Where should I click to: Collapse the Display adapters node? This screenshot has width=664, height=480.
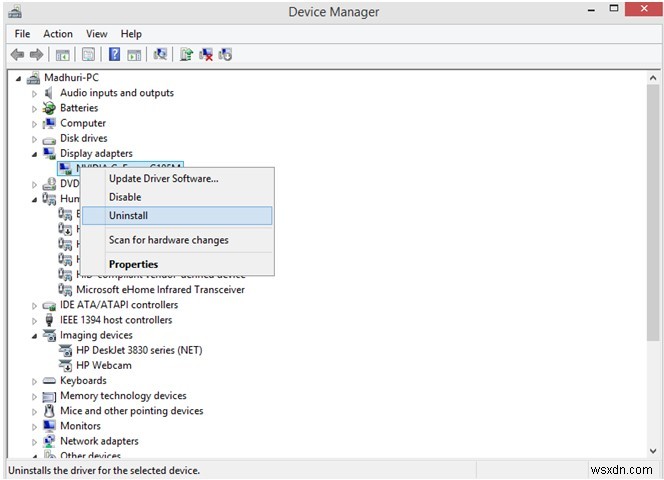(x=34, y=155)
